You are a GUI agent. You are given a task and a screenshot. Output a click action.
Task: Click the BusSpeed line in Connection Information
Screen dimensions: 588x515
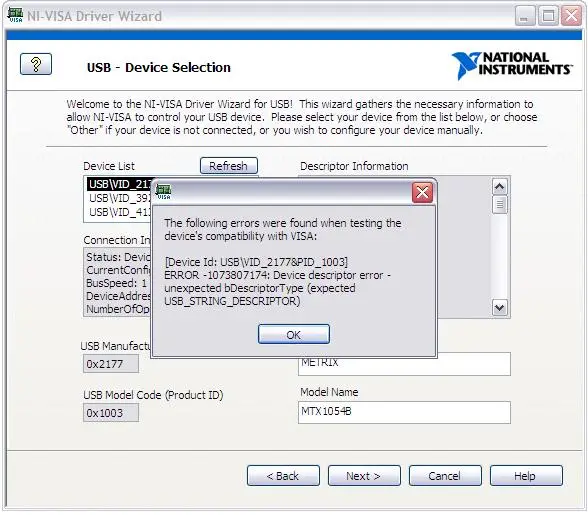117,283
